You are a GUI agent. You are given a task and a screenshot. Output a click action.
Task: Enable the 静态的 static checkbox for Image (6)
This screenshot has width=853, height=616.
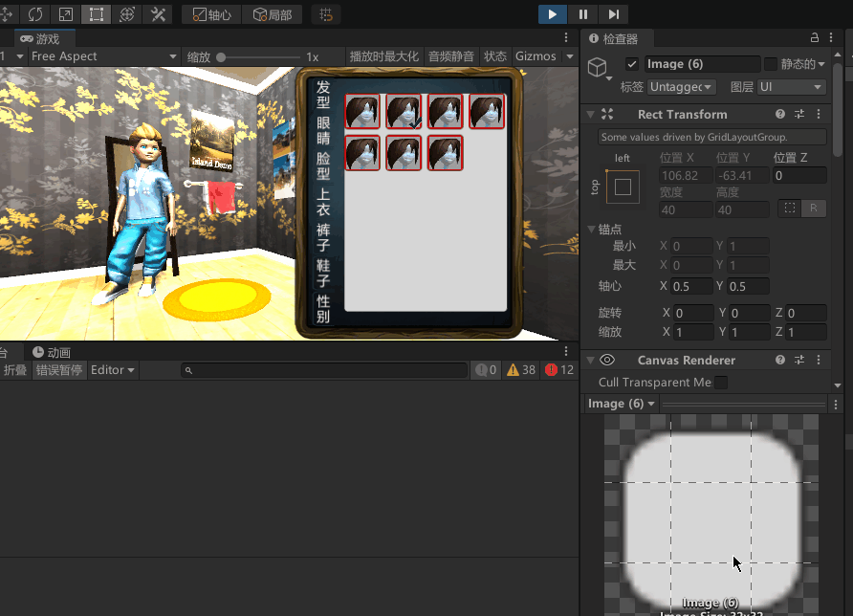pyautogui.click(x=773, y=63)
